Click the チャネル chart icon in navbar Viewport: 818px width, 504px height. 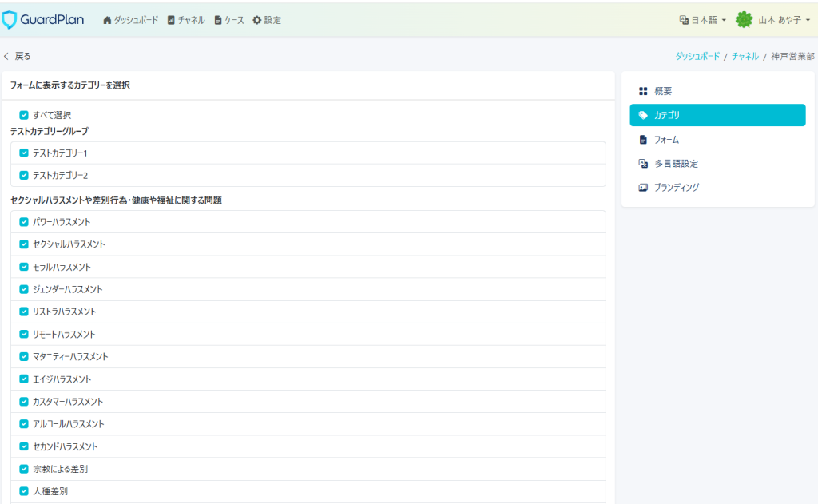point(171,20)
